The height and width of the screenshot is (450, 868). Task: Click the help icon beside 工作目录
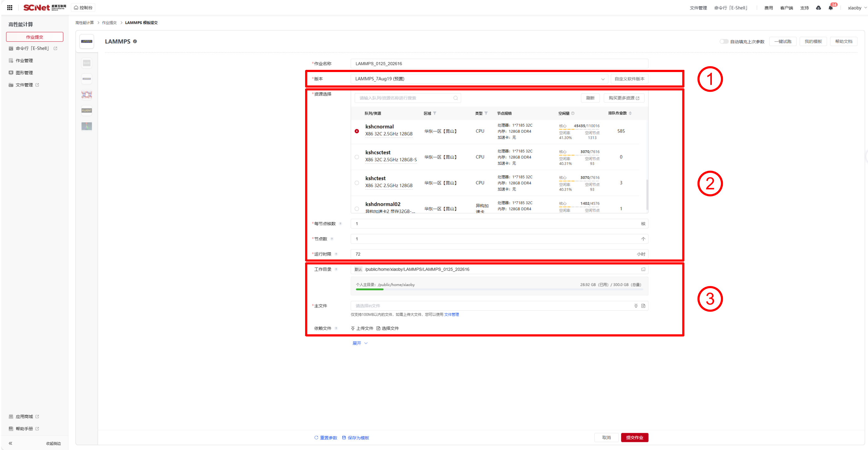click(x=336, y=269)
